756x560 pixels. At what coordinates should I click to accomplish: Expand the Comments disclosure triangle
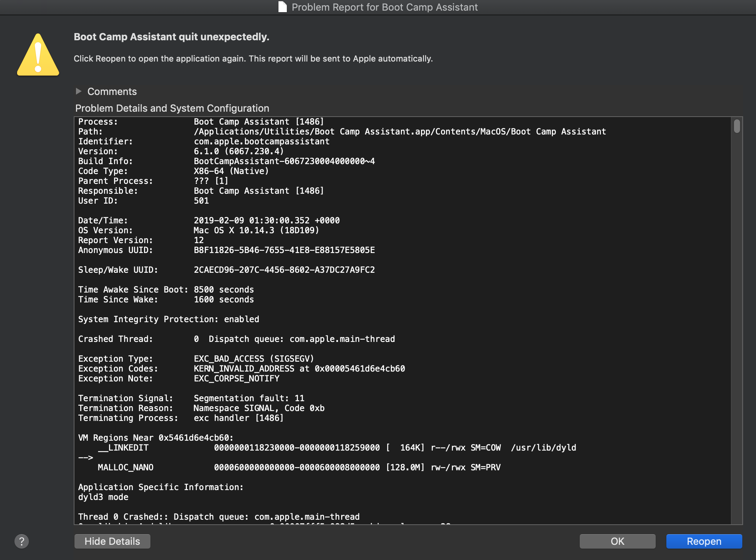[x=79, y=91]
